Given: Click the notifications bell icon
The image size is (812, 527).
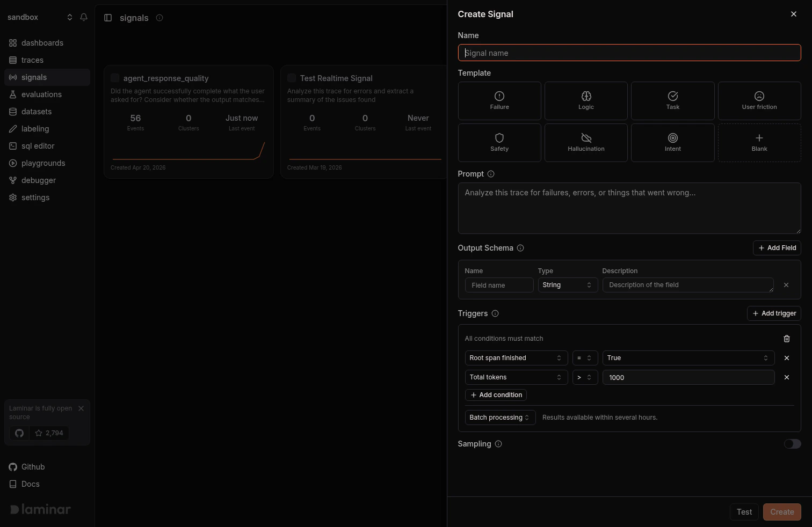Looking at the screenshot, I should pos(84,17).
